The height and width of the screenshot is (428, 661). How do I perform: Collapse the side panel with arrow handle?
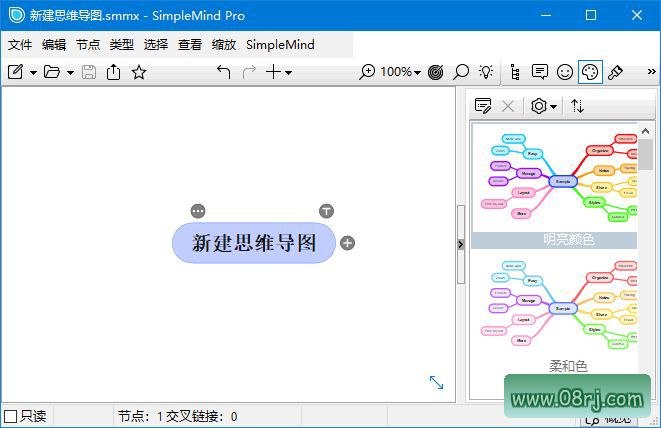[461, 245]
